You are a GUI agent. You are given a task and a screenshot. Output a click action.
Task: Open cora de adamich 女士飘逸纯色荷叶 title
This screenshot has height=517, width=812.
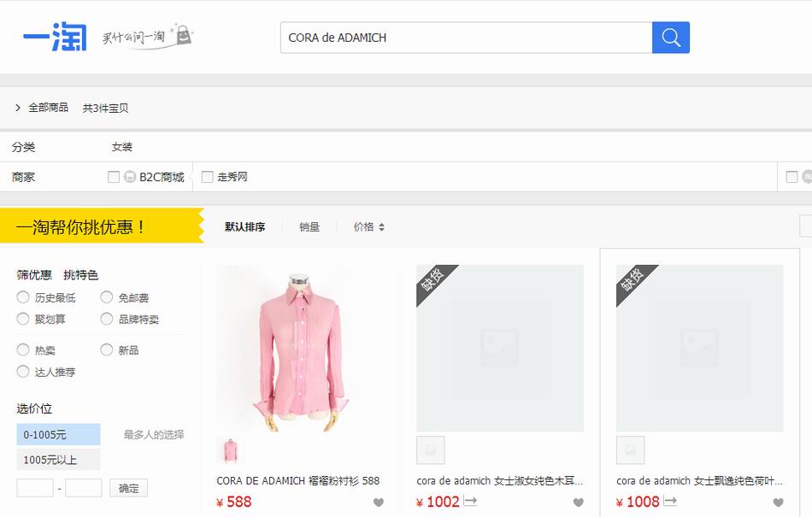coord(700,481)
